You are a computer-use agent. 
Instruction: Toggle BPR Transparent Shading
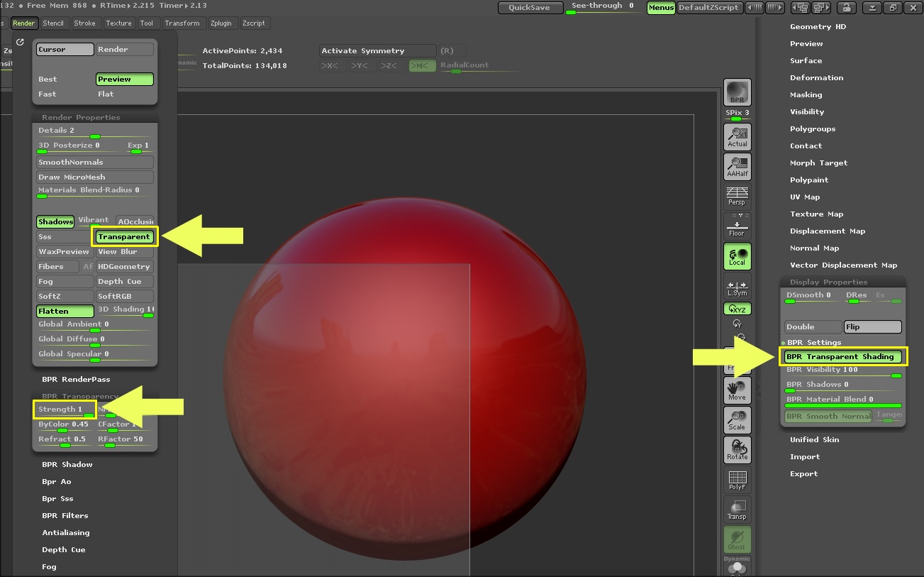pos(842,356)
